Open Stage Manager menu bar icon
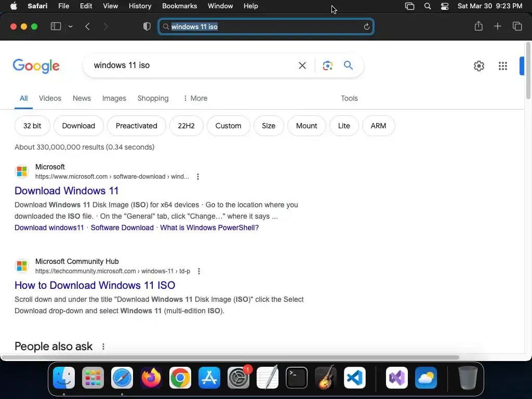532x399 pixels. 409,6
